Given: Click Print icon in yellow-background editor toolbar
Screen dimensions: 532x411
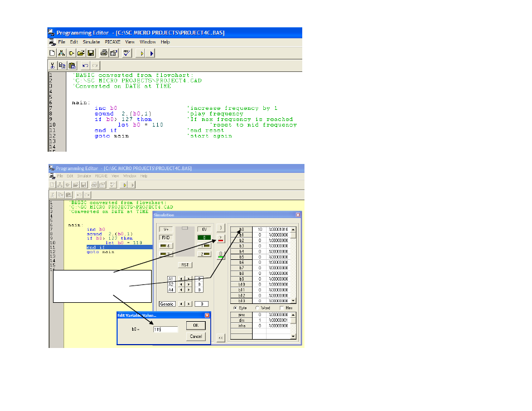Looking at the screenshot, I should pyautogui.click(x=94, y=185).
